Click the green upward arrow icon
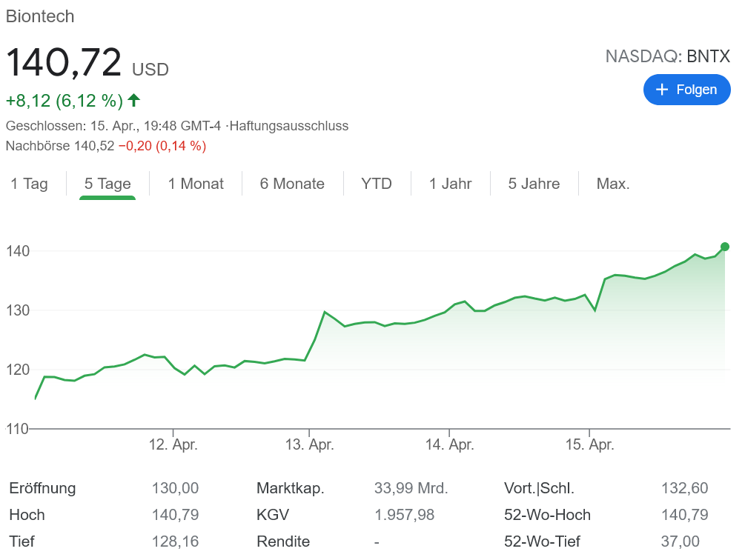 [134, 100]
